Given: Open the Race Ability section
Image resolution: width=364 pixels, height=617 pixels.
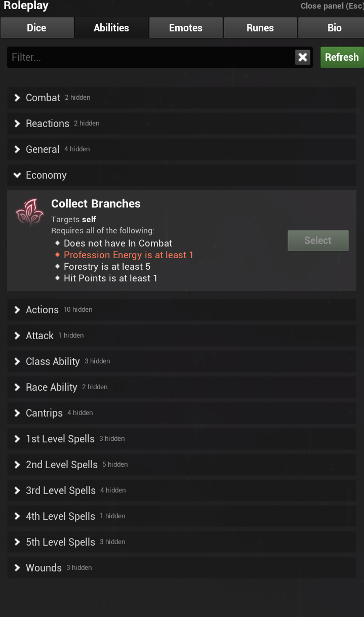Looking at the screenshot, I should point(51,387).
